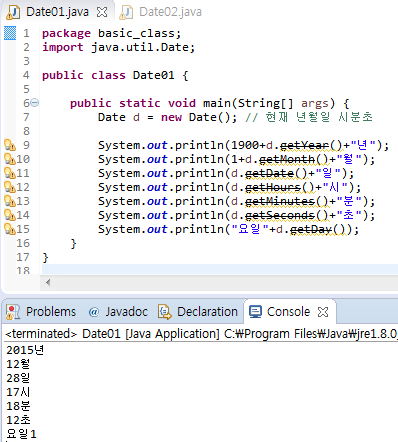Collapse the main method at line 6
Screen dimensions: 398x442
pos(35,103)
